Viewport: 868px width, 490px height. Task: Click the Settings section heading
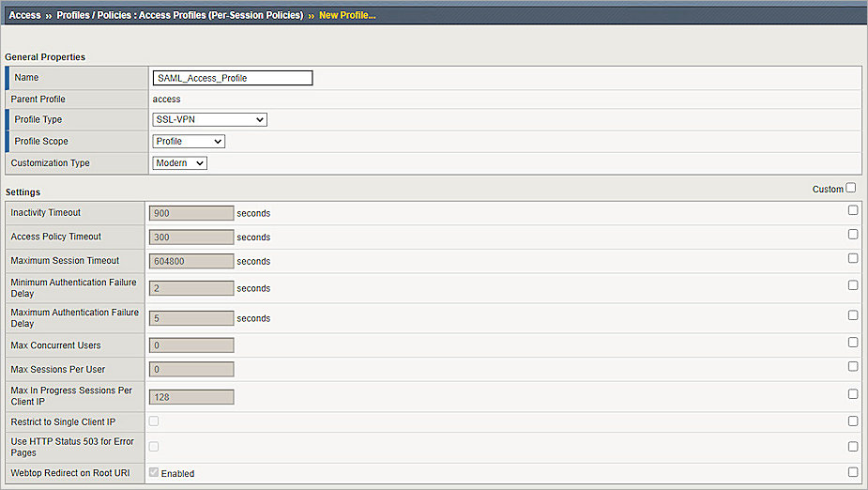23,192
